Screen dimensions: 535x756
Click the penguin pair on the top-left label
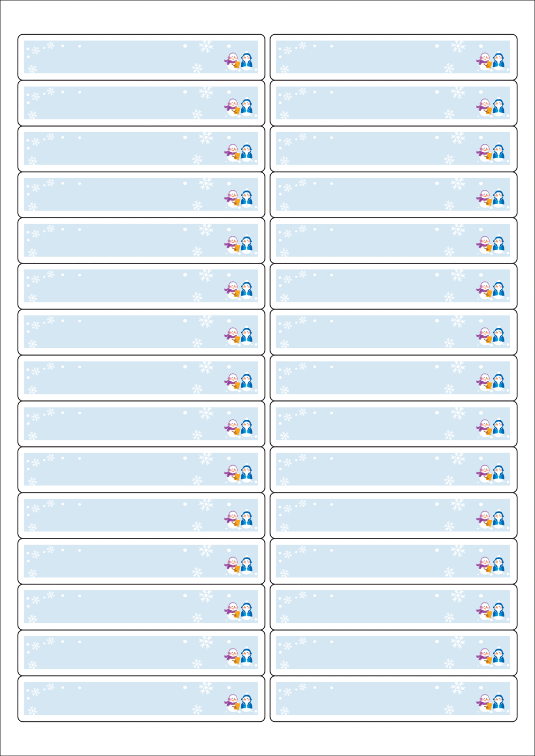239,61
